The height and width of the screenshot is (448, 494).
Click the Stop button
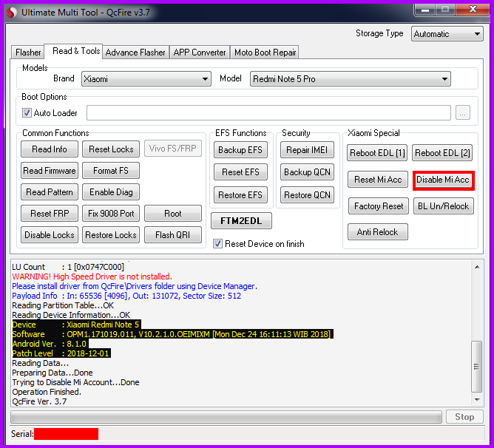(x=464, y=417)
